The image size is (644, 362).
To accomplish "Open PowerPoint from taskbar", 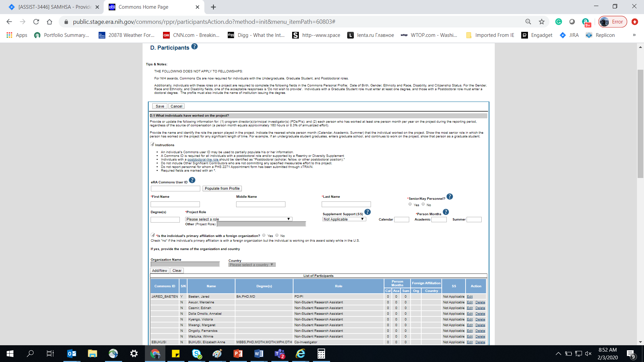I will pyautogui.click(x=238, y=354).
